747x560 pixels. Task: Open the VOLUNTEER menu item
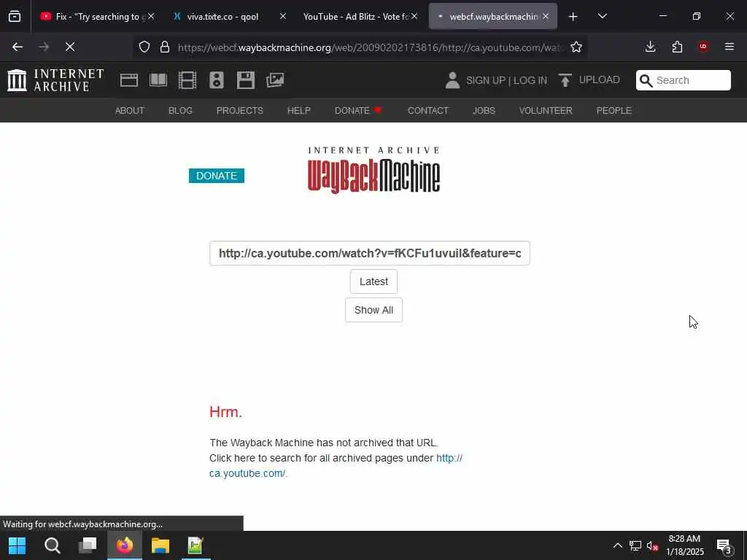tap(546, 111)
